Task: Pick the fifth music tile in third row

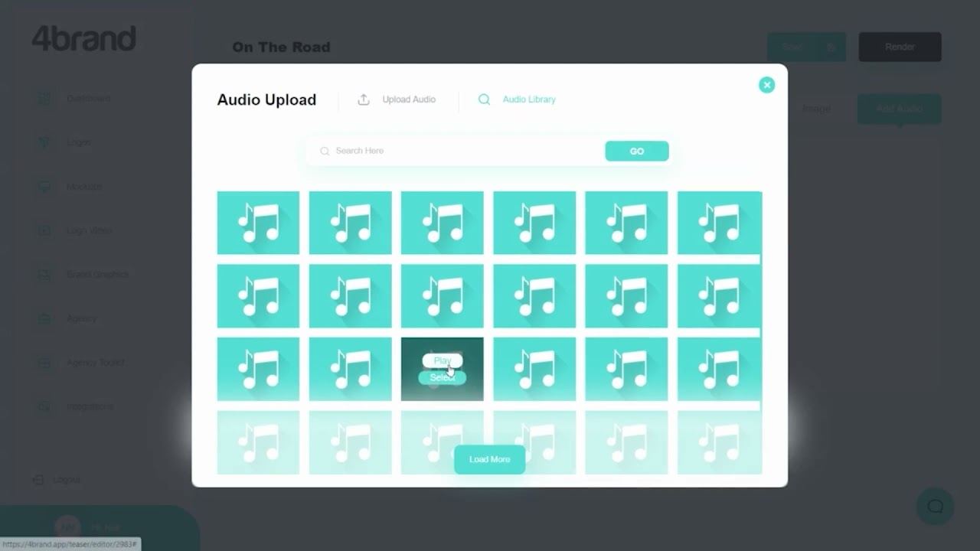Action: (x=626, y=369)
